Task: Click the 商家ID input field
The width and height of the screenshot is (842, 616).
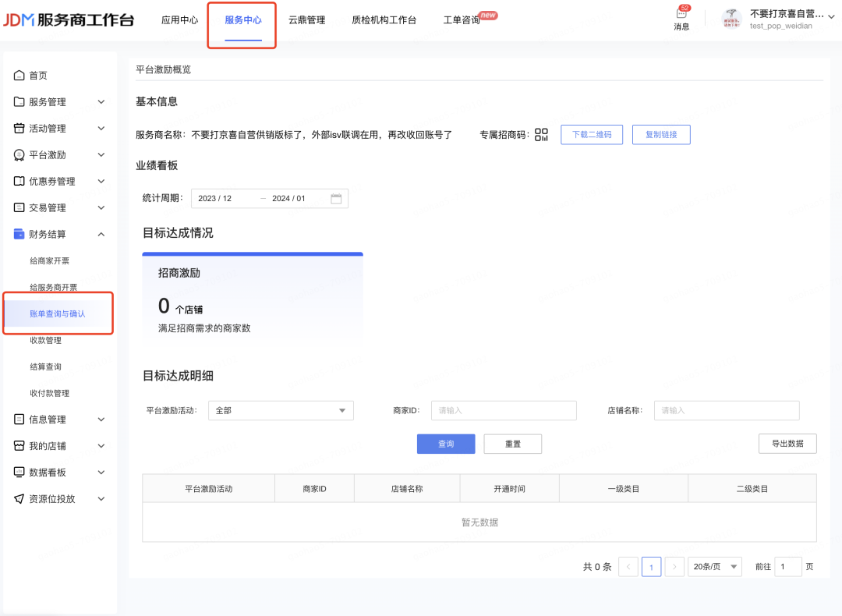Action: click(503, 411)
